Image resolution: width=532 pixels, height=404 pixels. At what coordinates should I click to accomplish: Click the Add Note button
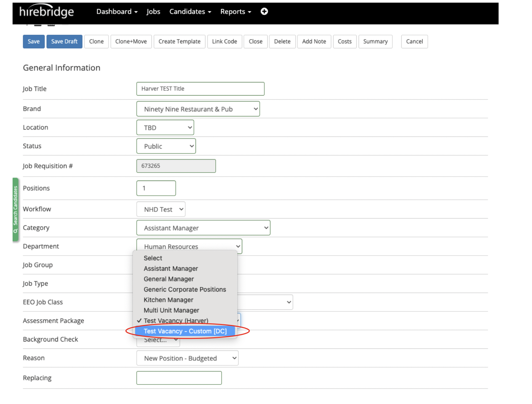314,42
